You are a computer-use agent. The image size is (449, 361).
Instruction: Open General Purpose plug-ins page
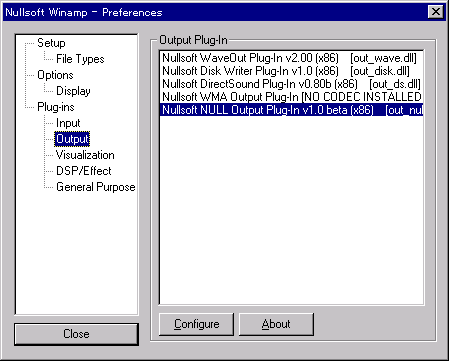96,187
